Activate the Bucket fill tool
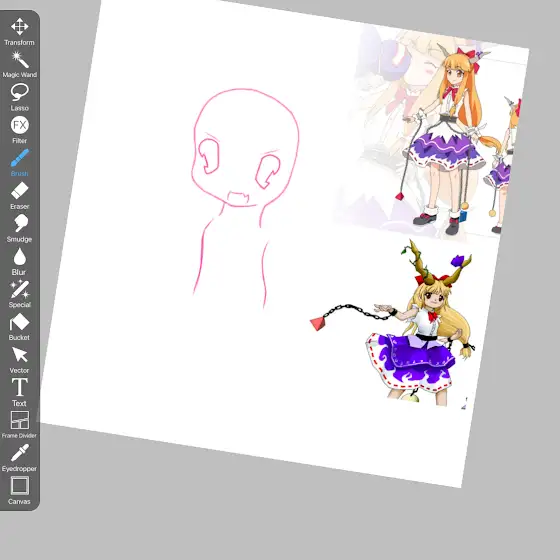 click(19, 327)
